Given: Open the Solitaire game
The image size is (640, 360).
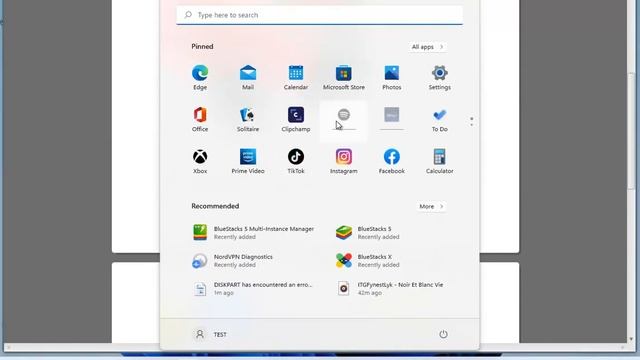Looking at the screenshot, I should click(x=248, y=120).
